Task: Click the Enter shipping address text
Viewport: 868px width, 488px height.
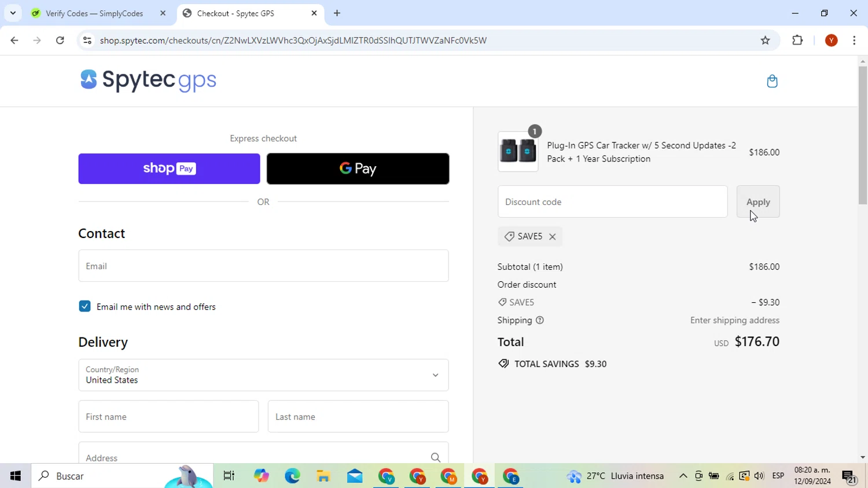Action: point(735,320)
